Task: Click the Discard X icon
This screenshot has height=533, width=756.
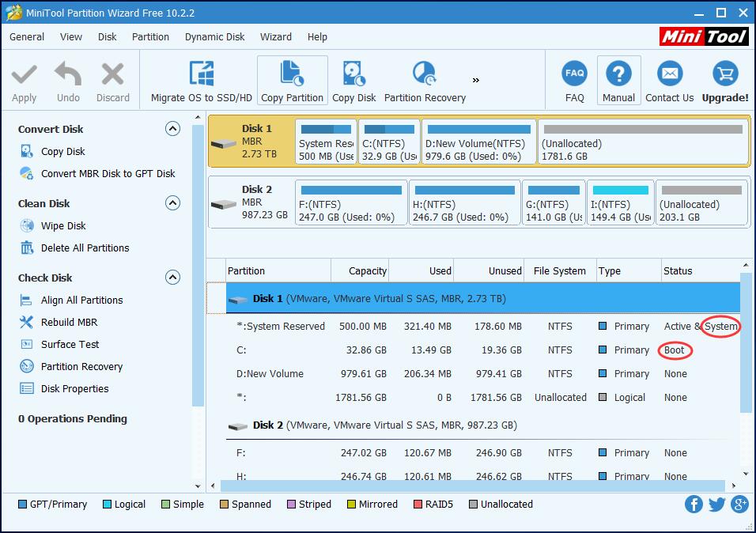Action: coord(112,74)
